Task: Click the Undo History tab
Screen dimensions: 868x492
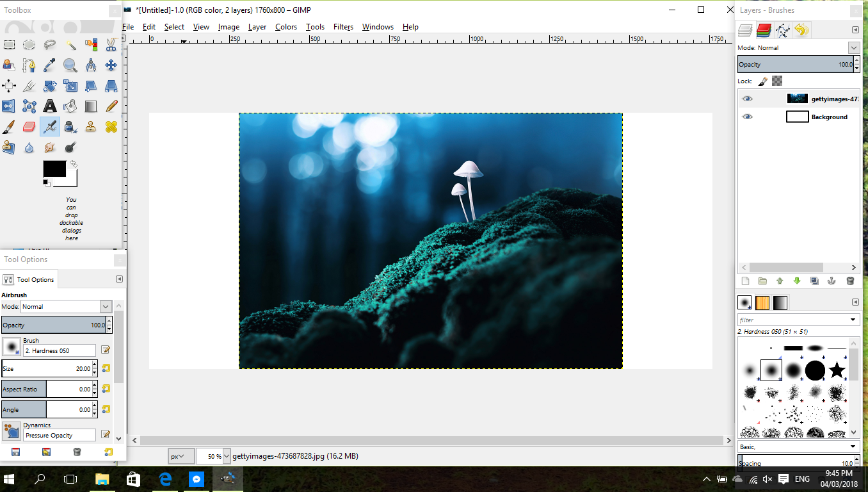Action: point(801,29)
